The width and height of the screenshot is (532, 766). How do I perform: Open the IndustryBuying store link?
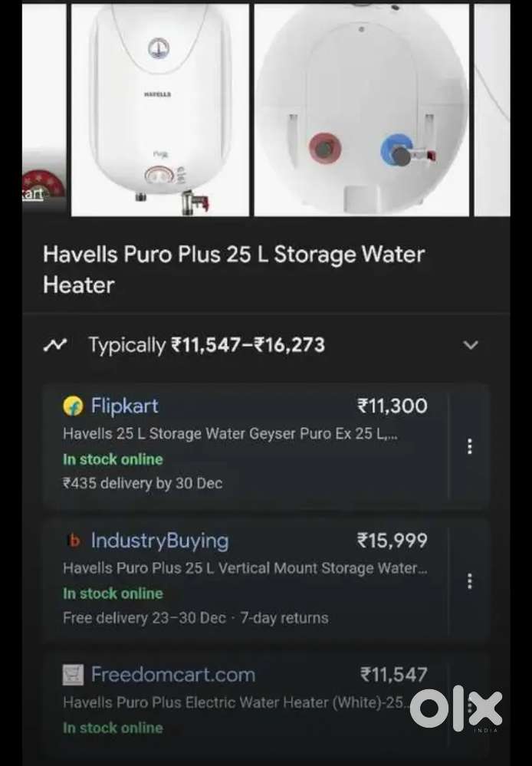tap(159, 541)
